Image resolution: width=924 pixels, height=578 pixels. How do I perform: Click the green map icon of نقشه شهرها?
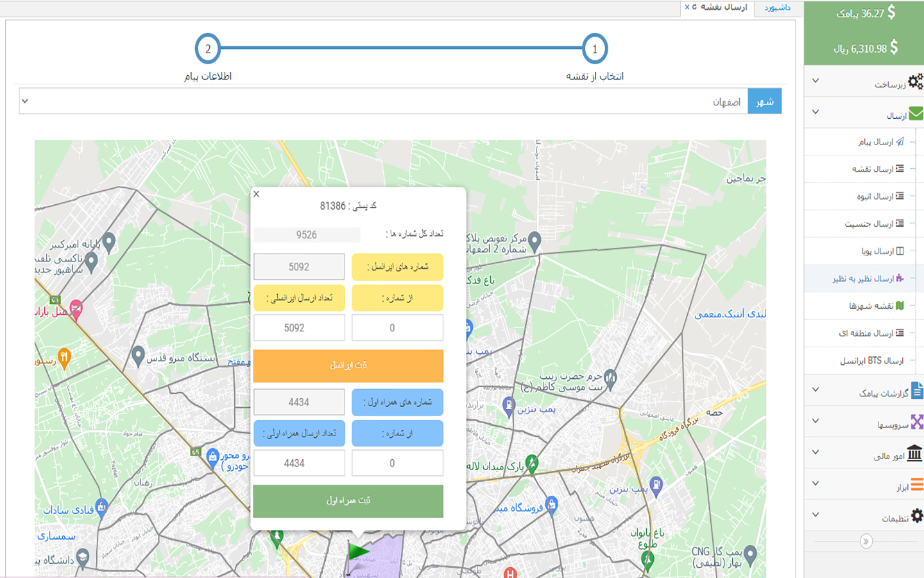(900, 306)
